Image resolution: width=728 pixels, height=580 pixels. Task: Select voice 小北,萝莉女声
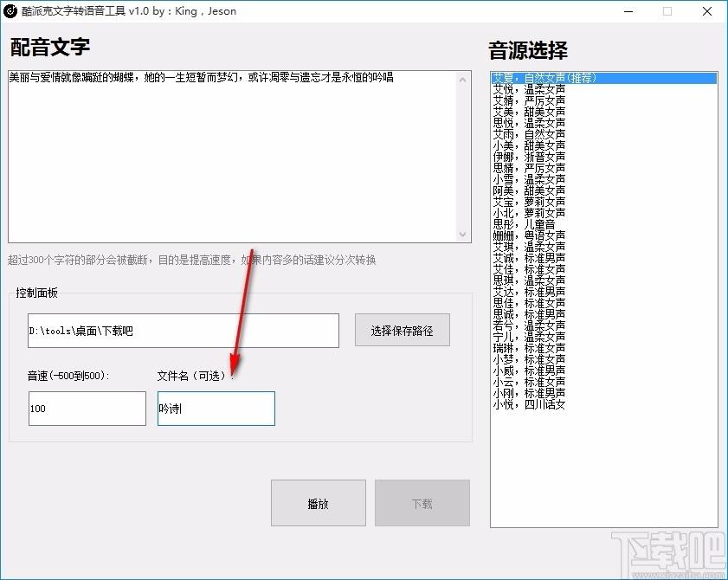(x=603, y=213)
